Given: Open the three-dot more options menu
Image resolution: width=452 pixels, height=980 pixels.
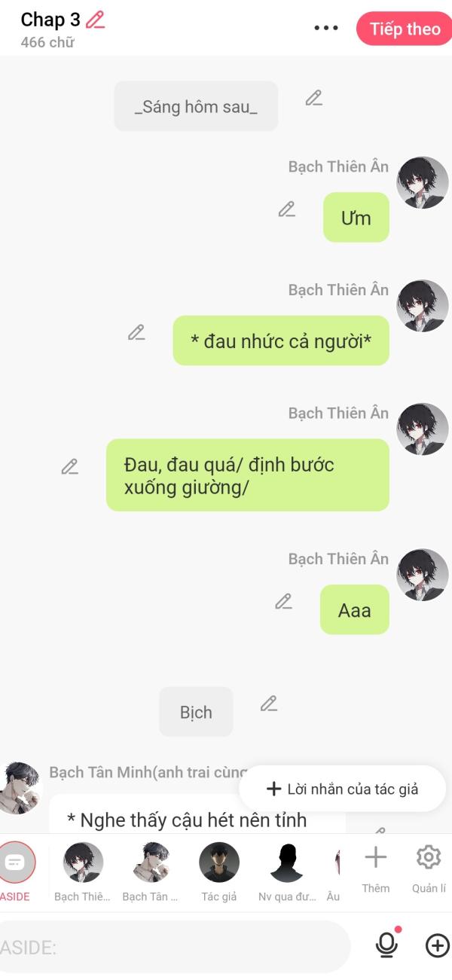Looking at the screenshot, I should [326, 28].
